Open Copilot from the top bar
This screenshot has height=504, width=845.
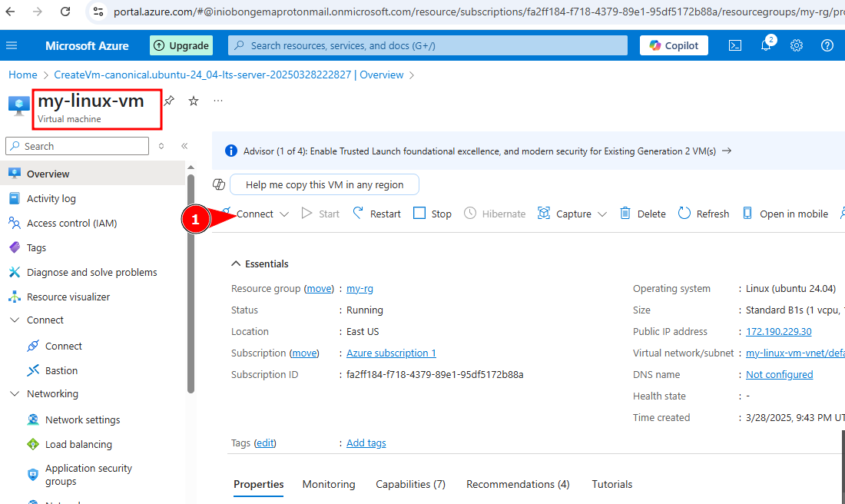coord(674,46)
